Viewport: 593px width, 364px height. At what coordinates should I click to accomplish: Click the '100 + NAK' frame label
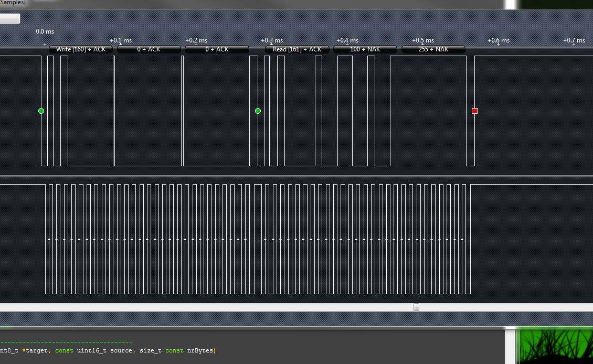tap(365, 49)
